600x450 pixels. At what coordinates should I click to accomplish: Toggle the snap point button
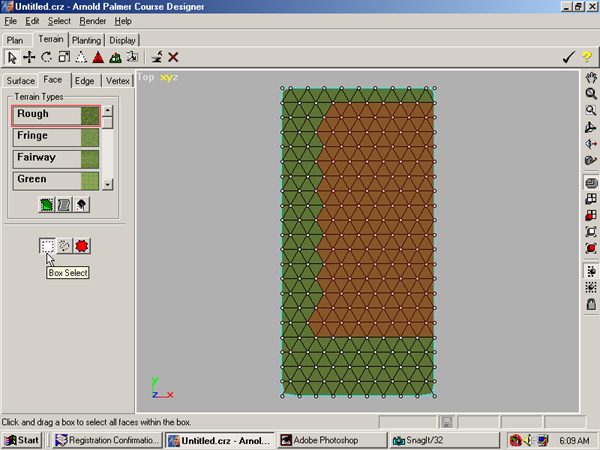pos(591,271)
